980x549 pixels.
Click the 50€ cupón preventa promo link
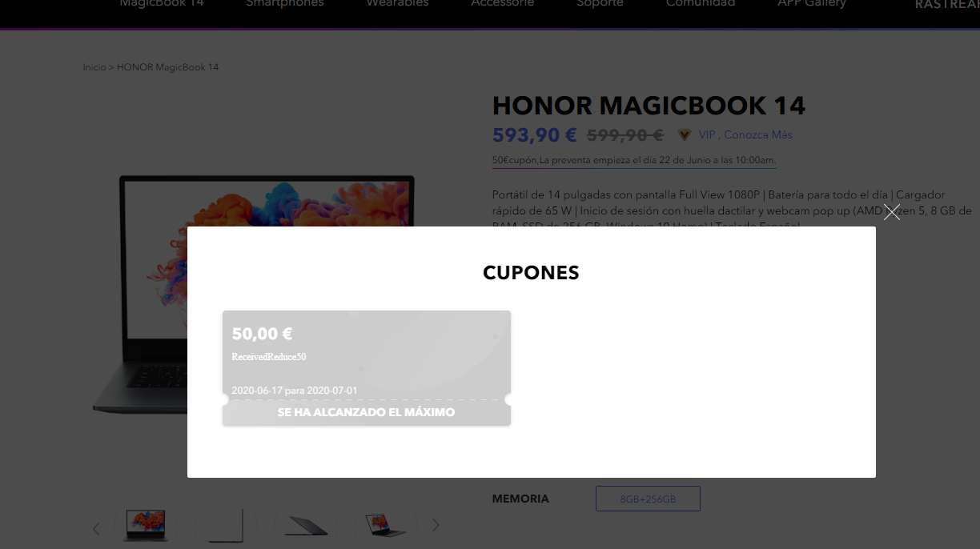tap(634, 160)
